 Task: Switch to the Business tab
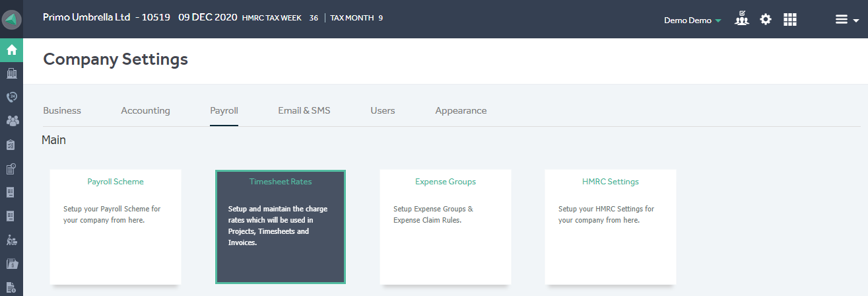click(x=62, y=110)
